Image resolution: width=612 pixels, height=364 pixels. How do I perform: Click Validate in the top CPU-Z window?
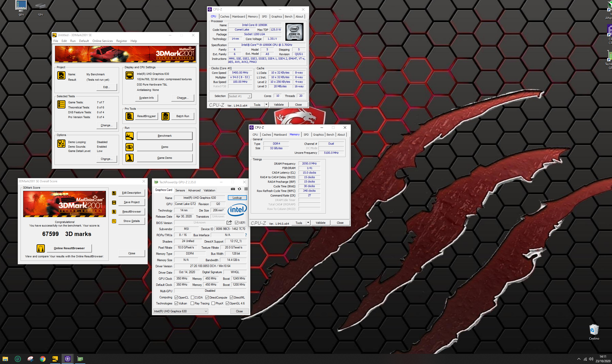(279, 105)
